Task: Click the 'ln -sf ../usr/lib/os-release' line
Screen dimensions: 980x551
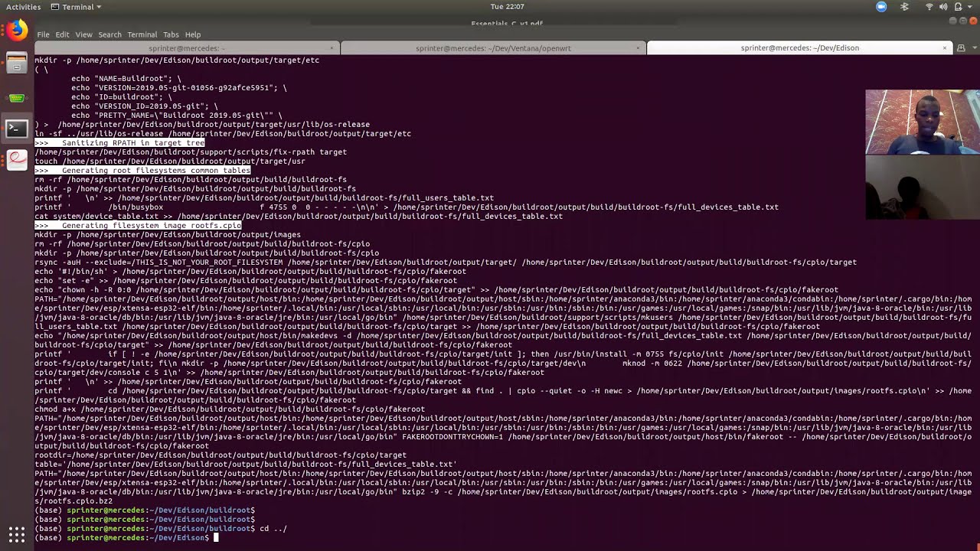Action: [x=223, y=134]
